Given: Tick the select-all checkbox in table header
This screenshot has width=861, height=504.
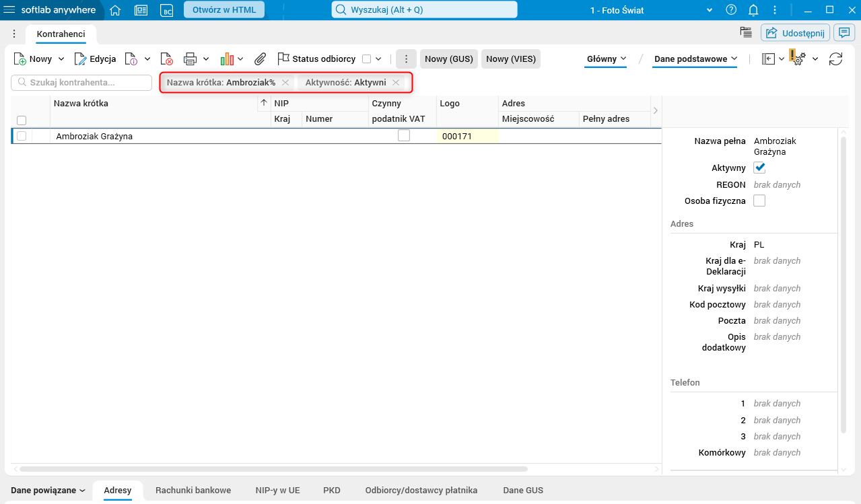Looking at the screenshot, I should (22, 120).
